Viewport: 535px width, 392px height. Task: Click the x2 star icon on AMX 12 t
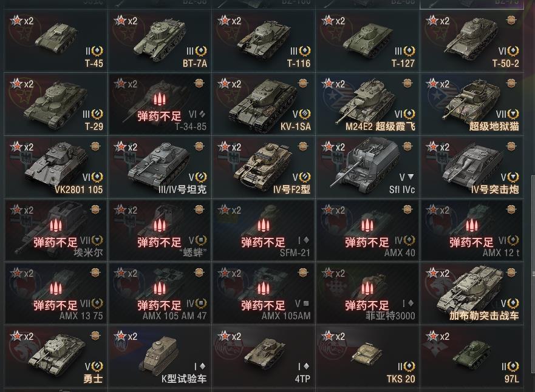[438, 210]
